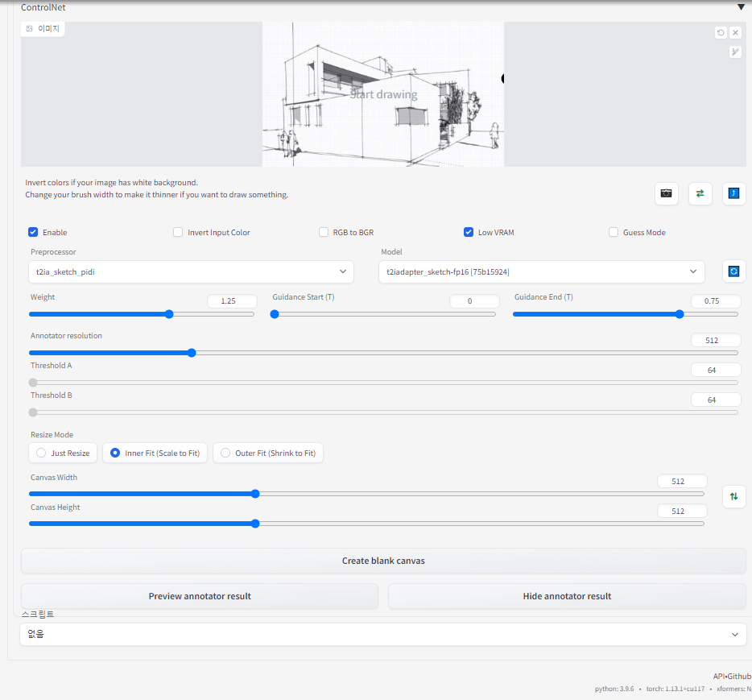Open the script dropdown showing 없음
752x700 pixels.
coord(383,634)
